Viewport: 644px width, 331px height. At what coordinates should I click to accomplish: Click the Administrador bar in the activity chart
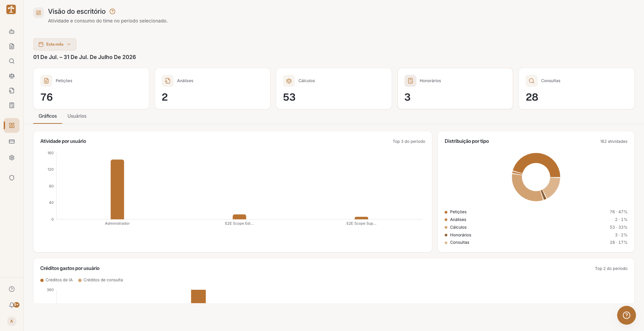pyautogui.click(x=117, y=189)
